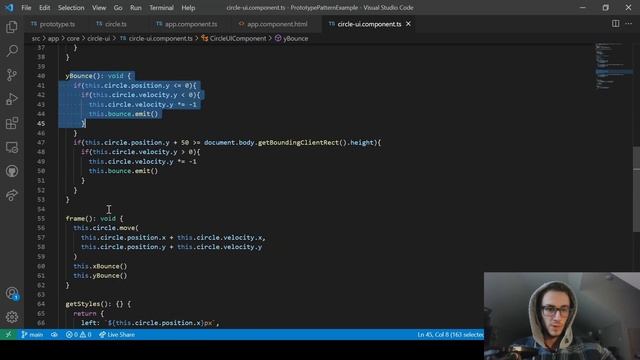Minimize the VS Code window
640x360 pixels.
[582, 7]
